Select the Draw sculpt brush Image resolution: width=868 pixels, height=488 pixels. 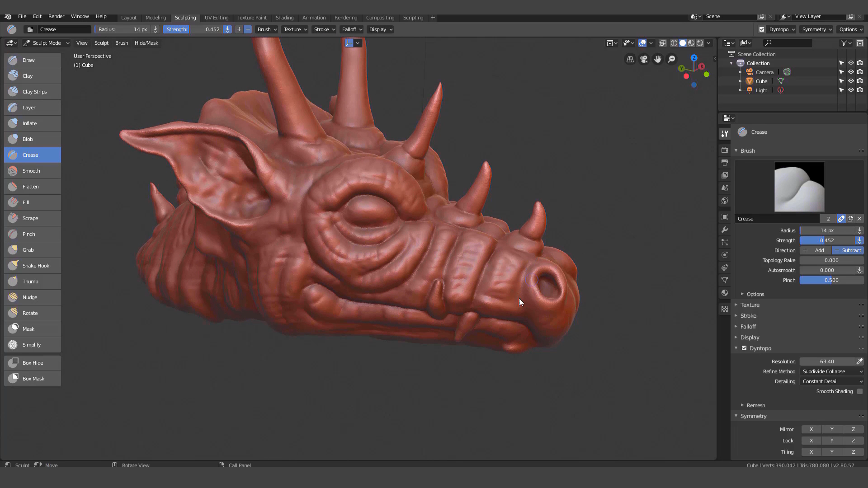coord(33,60)
